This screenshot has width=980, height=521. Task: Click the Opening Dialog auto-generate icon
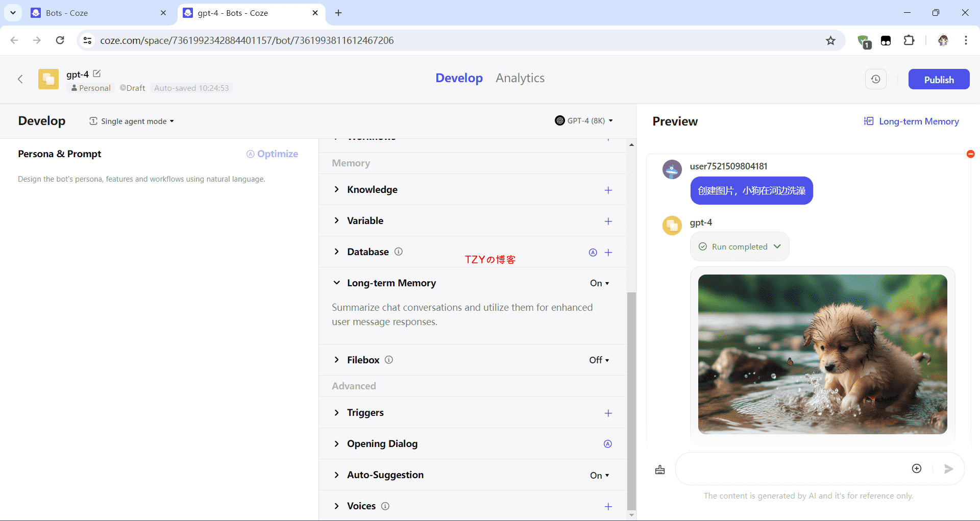click(x=607, y=444)
